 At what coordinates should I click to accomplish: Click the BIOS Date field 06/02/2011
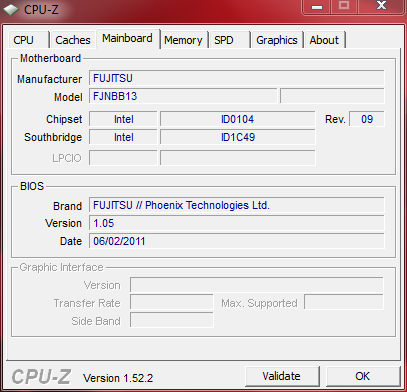tap(236, 241)
